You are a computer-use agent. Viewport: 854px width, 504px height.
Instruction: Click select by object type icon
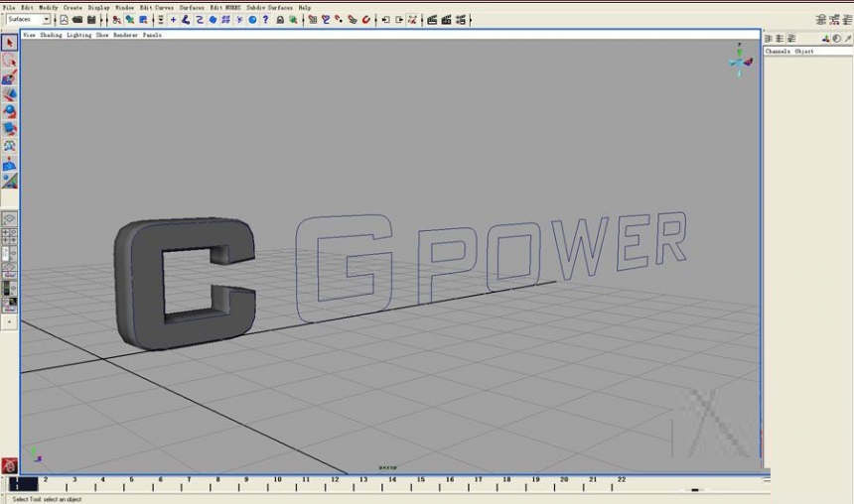click(130, 20)
